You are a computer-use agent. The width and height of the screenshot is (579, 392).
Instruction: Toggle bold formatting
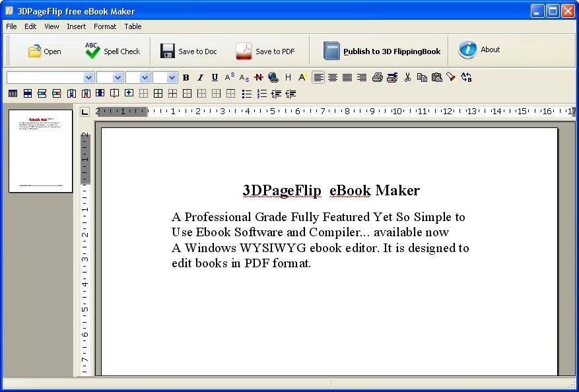(186, 77)
